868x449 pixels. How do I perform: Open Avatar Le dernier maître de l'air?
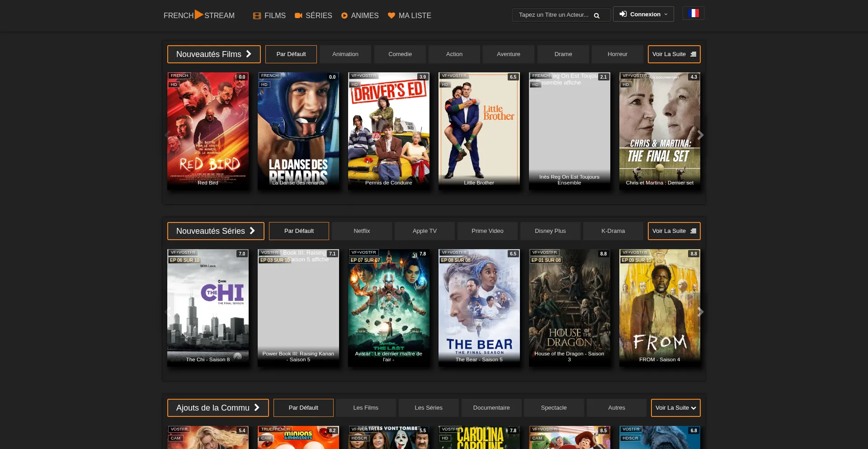click(389, 308)
